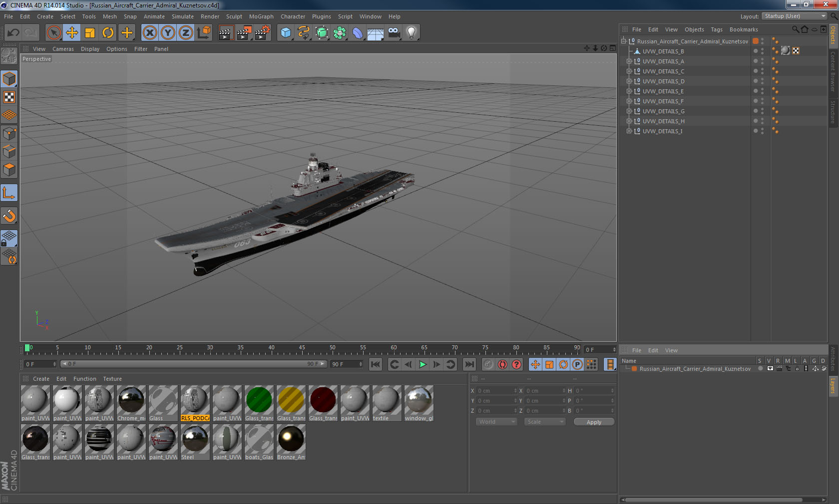Select the Bronze material thumbnail

pos(291,442)
